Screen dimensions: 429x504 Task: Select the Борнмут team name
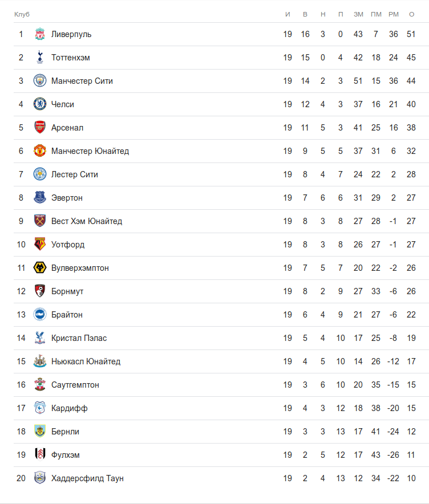coord(67,291)
